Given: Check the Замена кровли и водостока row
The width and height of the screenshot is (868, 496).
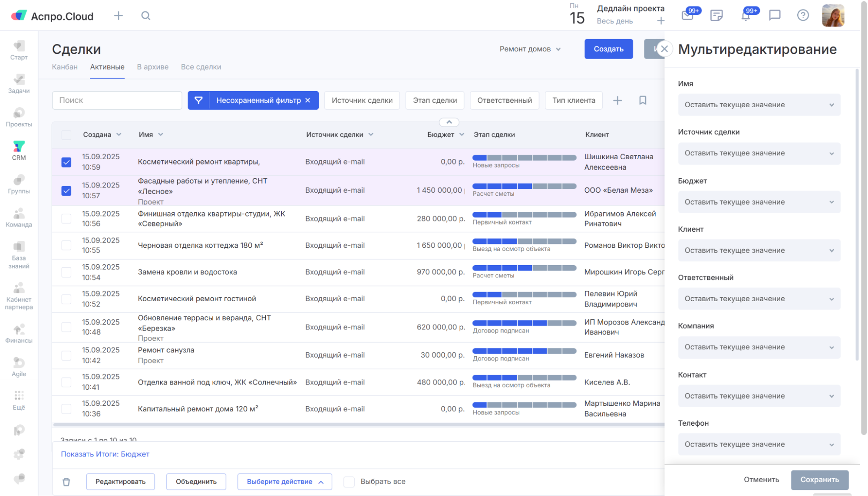Looking at the screenshot, I should point(66,273).
